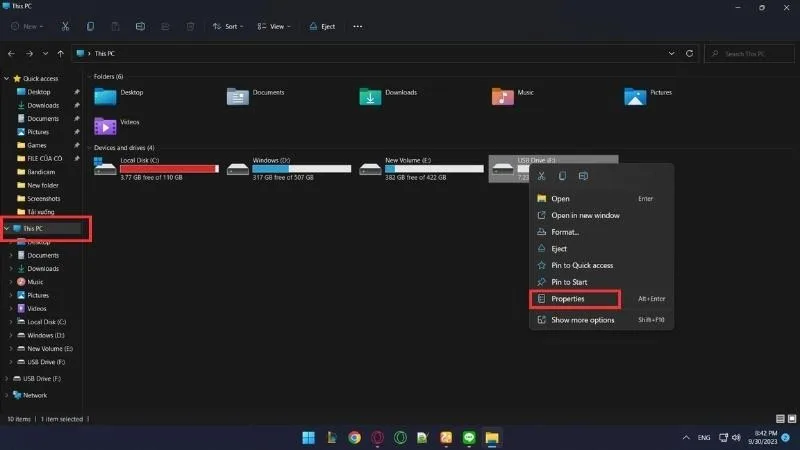The width and height of the screenshot is (800, 450).
Task: Switch to the details view in the status bar
Action: point(780,419)
